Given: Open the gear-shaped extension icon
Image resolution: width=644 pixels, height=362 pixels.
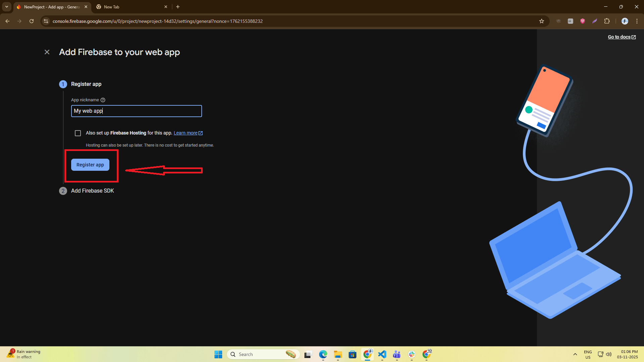Looking at the screenshot, I should coord(558,21).
